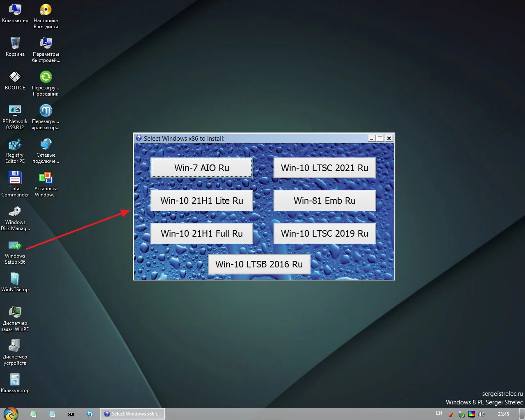Open the Корзина recycle bin icon
Viewport: 525px width, 420px height.
click(15, 46)
